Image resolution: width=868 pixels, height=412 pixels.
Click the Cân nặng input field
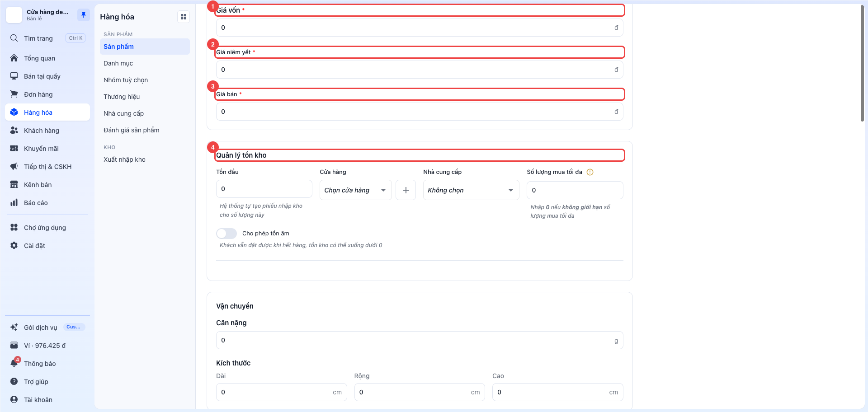pyautogui.click(x=420, y=340)
